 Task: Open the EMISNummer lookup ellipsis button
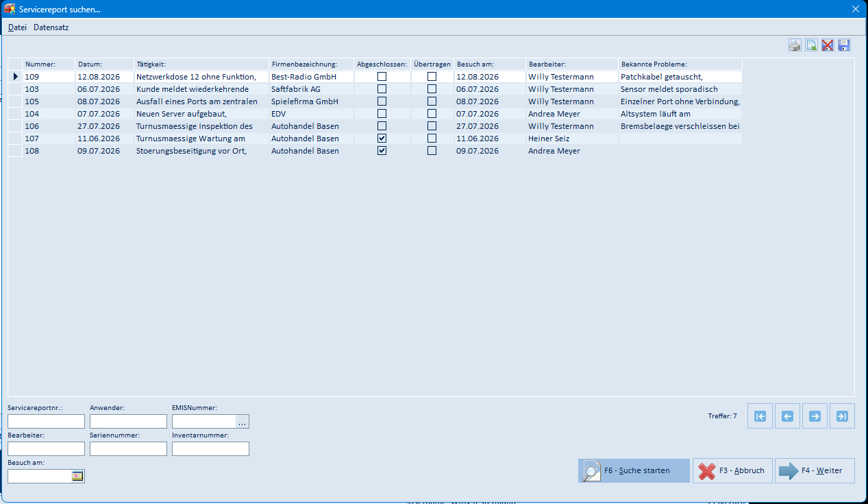click(242, 422)
